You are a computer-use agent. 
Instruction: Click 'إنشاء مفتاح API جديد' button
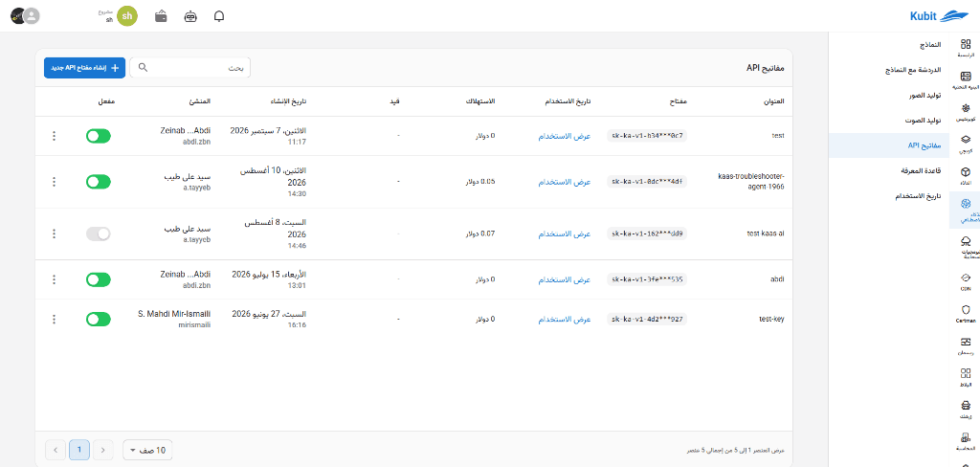tap(85, 68)
